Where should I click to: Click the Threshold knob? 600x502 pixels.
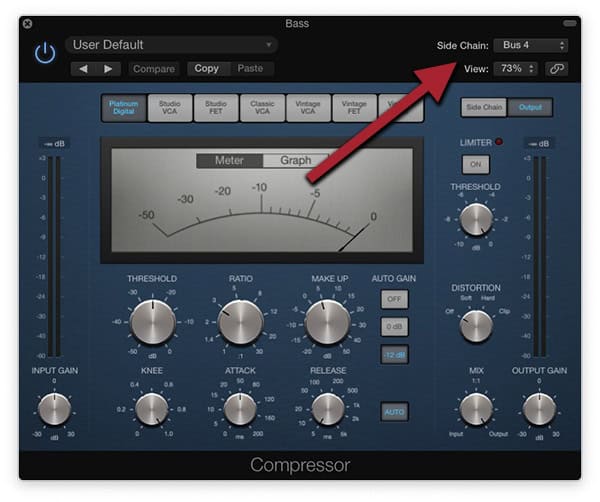click(152, 322)
